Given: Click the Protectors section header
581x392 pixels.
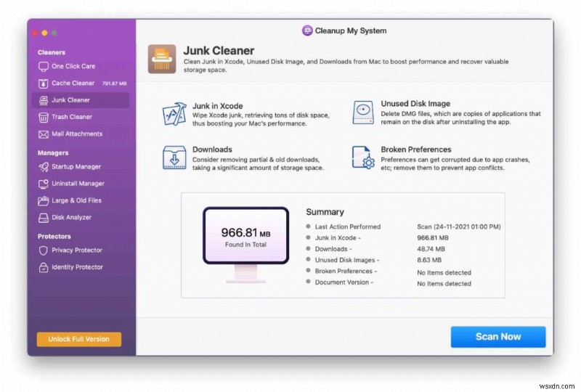Looking at the screenshot, I should [54, 237].
